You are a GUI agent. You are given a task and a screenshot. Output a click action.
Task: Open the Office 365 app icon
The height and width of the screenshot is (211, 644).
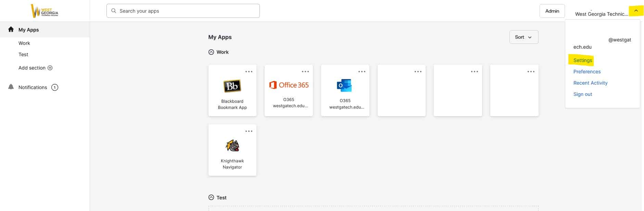pyautogui.click(x=289, y=85)
